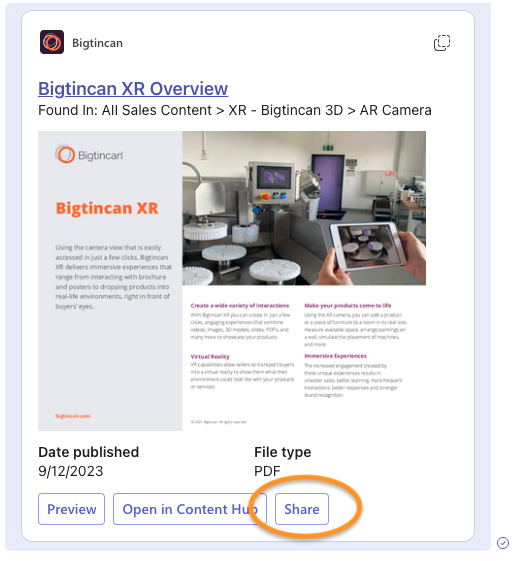
Task: Click the File type label
Action: click(283, 452)
